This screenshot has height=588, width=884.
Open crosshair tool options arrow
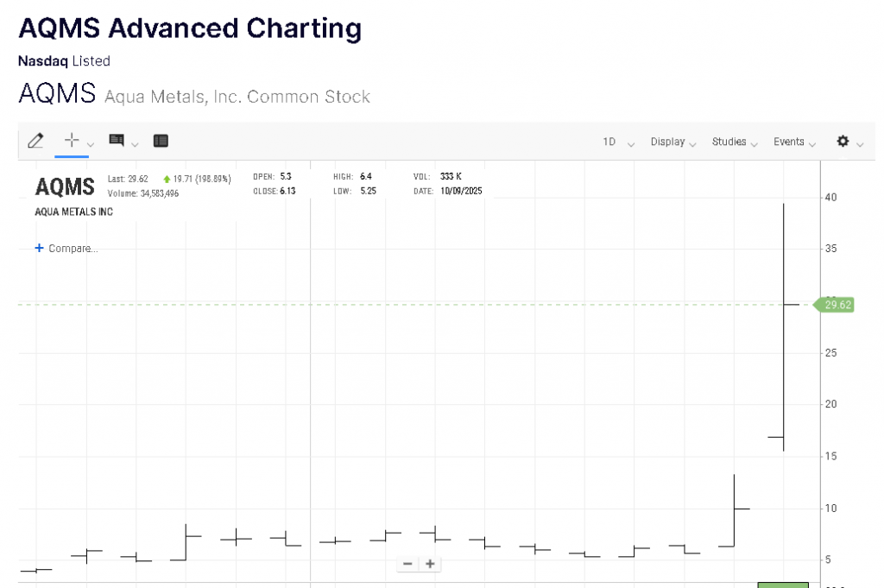coord(91,143)
